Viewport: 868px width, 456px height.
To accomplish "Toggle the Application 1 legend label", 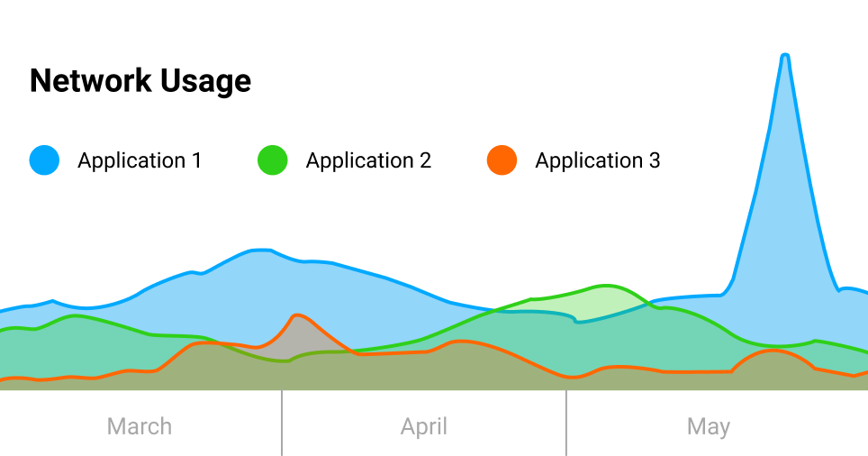I will click(x=140, y=160).
